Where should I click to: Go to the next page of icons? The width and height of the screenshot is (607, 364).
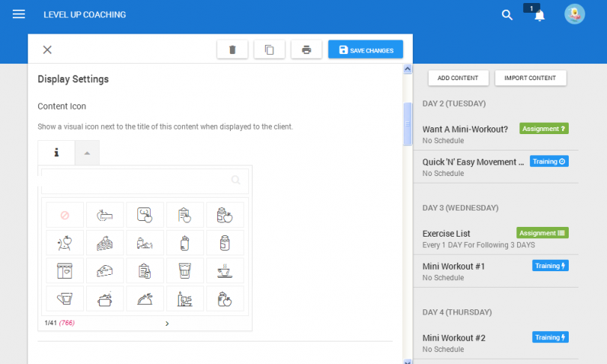click(x=167, y=324)
